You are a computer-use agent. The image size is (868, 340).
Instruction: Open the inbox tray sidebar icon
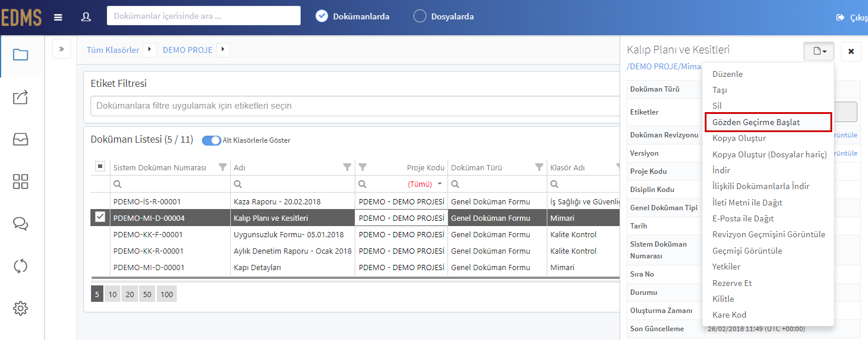[21, 139]
